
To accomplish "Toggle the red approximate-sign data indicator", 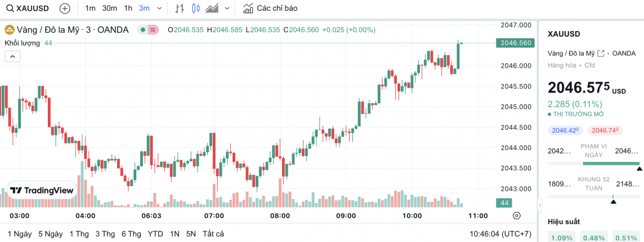I will 153,30.
